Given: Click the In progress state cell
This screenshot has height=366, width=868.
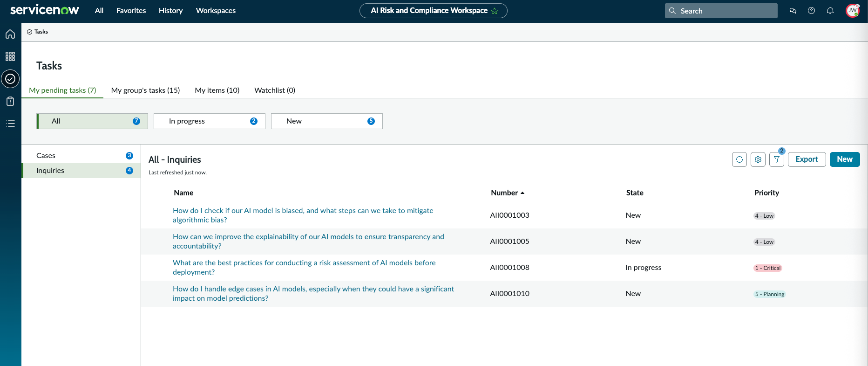Looking at the screenshot, I should click(644, 268).
